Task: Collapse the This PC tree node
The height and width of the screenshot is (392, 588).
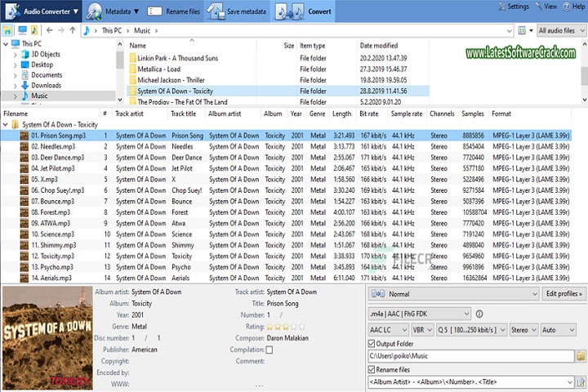Action: [x=6, y=44]
